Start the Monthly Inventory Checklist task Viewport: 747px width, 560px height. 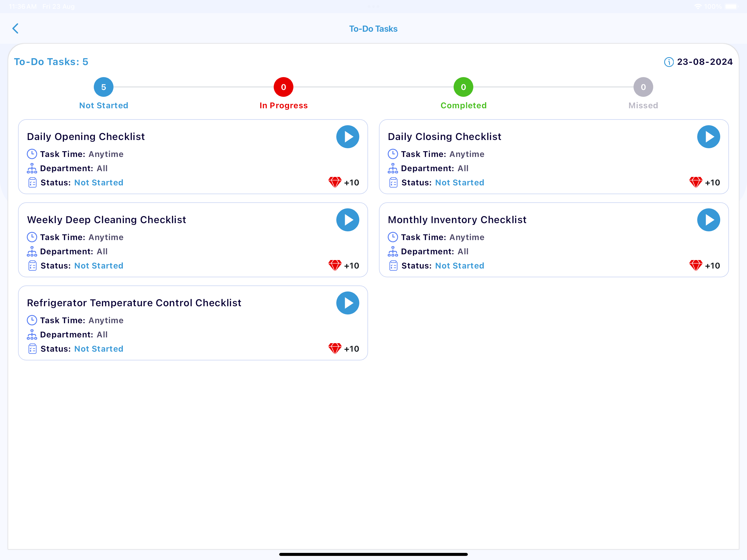tap(708, 220)
